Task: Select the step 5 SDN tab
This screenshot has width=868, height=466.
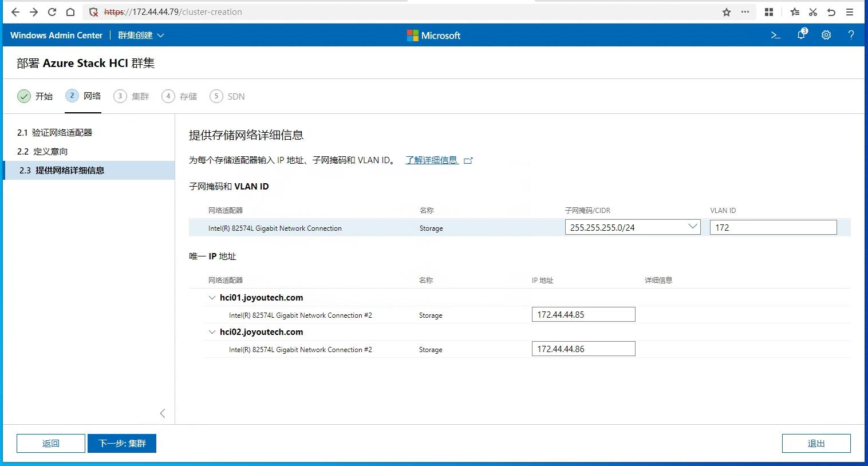Action: pyautogui.click(x=227, y=96)
